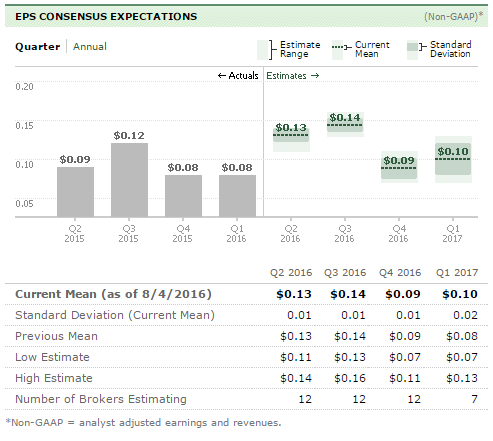Click the (Non-GAAP)* header note
Screen dimensions: 493x441
[x=453, y=16]
